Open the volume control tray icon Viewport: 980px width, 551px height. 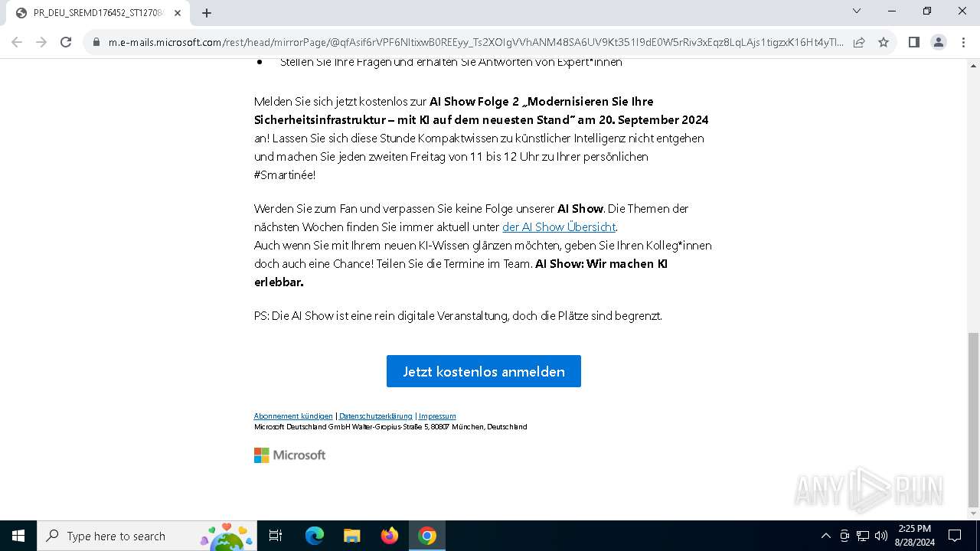(x=881, y=536)
